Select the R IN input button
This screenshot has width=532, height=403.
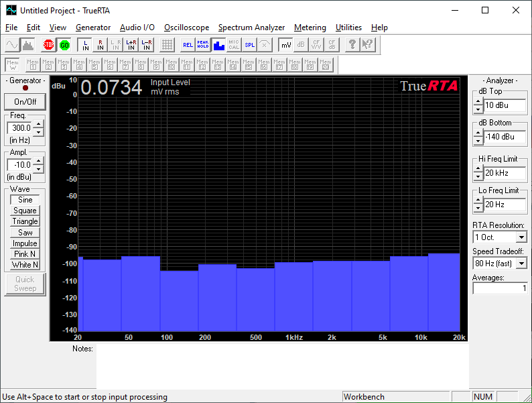click(101, 45)
